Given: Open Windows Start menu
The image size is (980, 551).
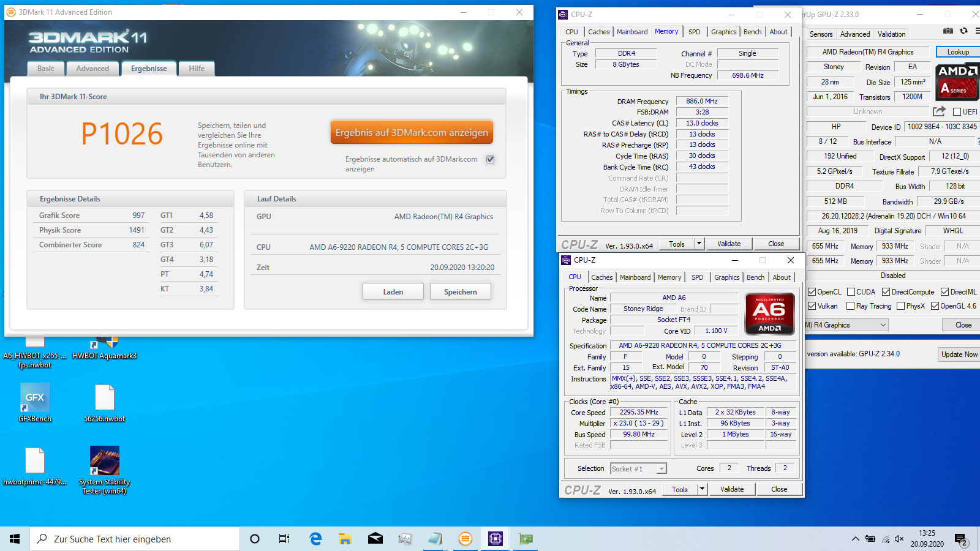Looking at the screenshot, I should (x=15, y=539).
